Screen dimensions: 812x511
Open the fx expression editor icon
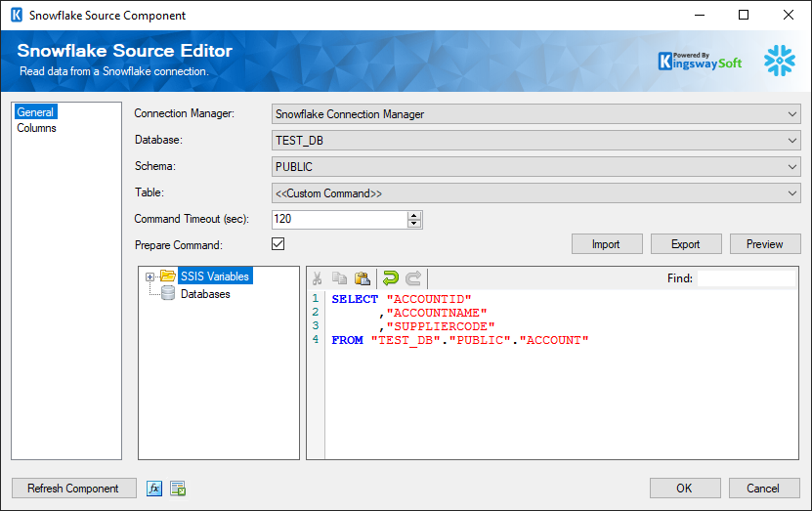pos(154,489)
